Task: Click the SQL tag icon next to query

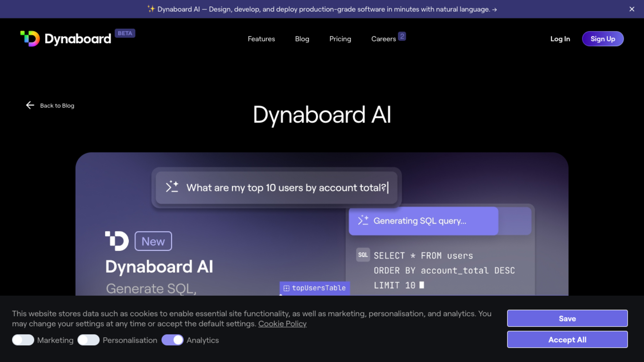Action: 363,255
